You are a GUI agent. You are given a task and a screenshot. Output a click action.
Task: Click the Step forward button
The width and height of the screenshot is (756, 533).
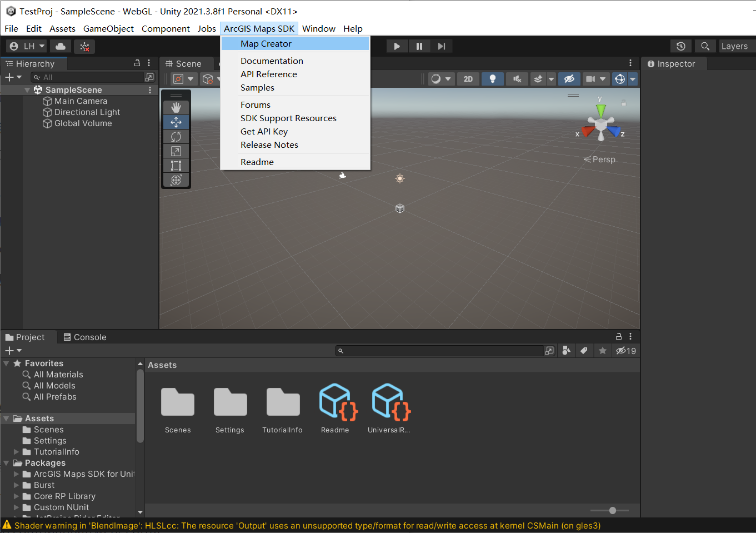tap(442, 46)
